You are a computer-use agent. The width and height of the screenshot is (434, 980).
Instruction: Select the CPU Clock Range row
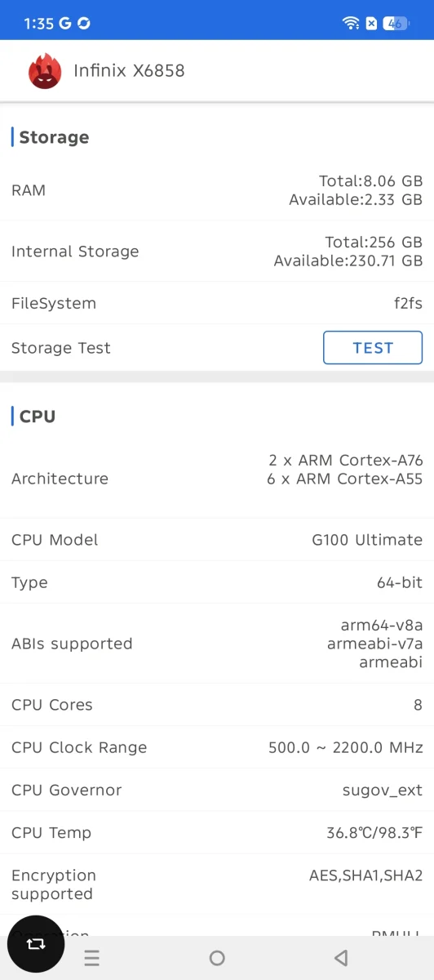point(217,747)
